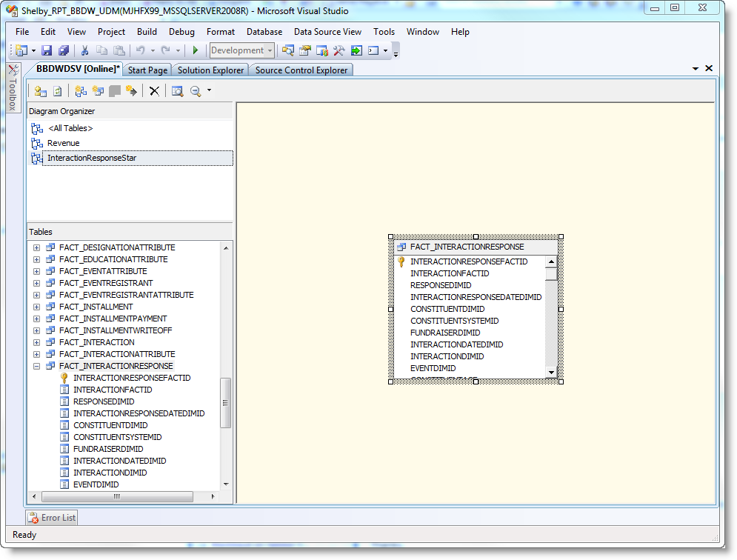Open the Toolbox auto-hide side tab

(13, 88)
